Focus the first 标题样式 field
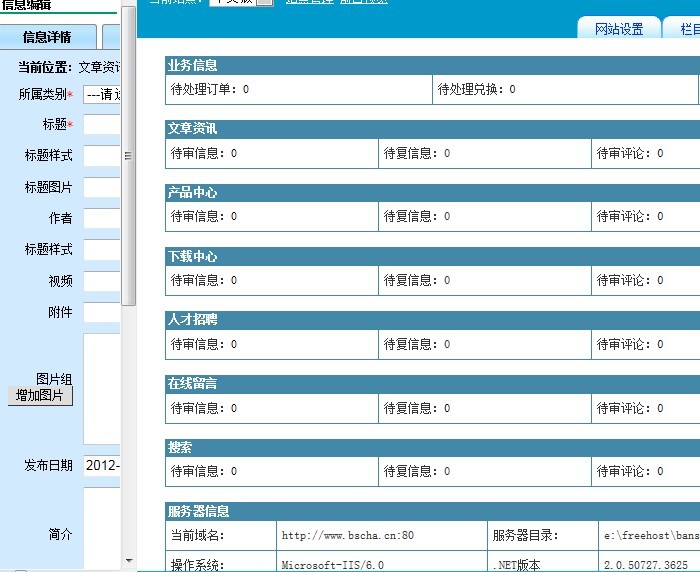The image size is (700, 572). point(102,156)
